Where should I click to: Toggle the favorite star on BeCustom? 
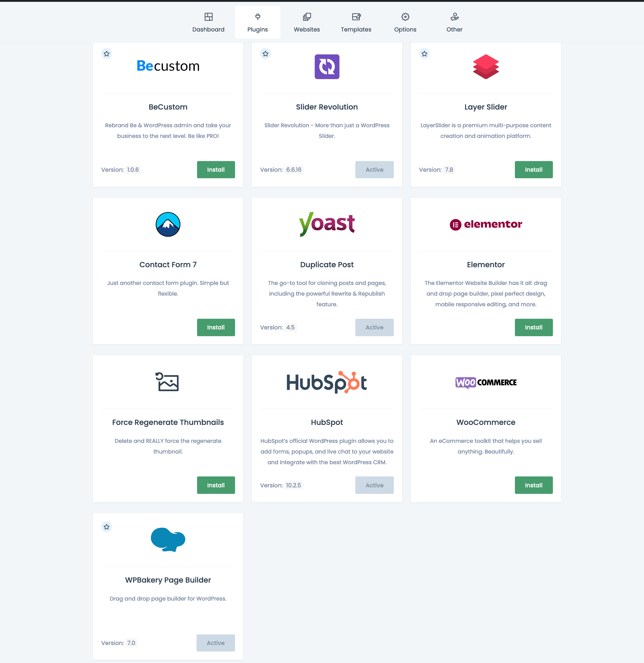point(107,53)
